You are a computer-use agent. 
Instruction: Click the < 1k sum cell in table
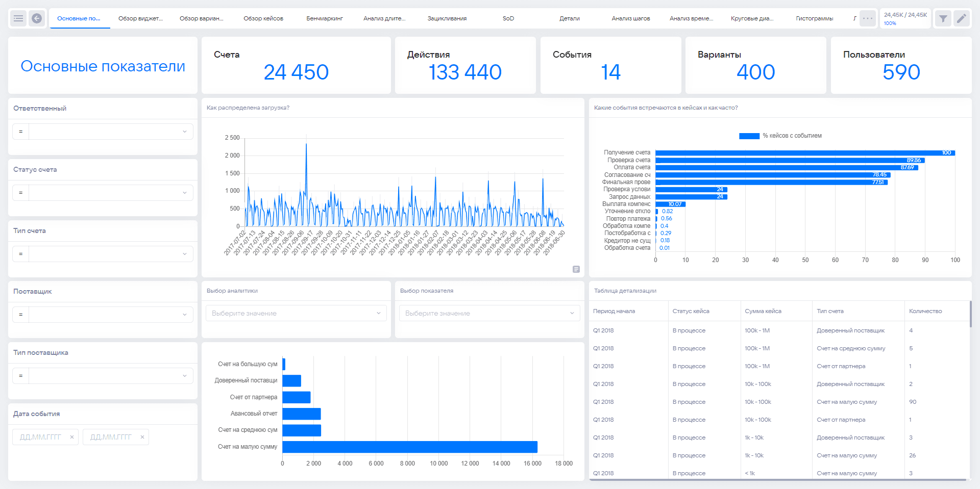(750, 473)
